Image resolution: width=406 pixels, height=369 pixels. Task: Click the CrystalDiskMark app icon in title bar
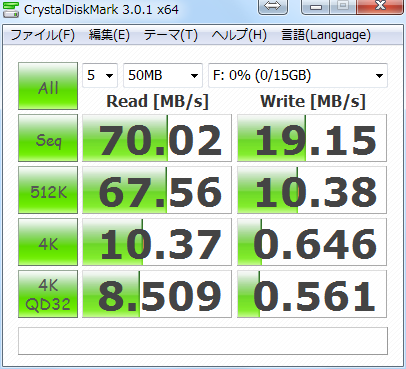click(11, 9)
